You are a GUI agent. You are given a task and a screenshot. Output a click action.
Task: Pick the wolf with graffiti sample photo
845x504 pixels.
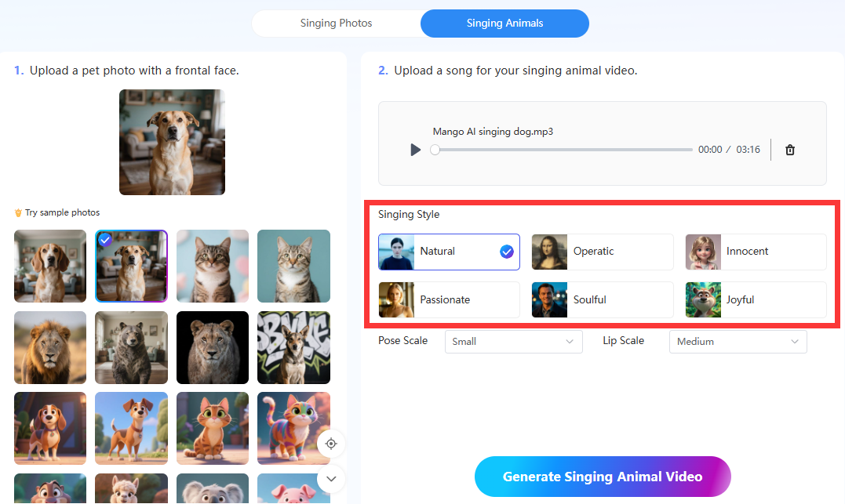coord(293,347)
